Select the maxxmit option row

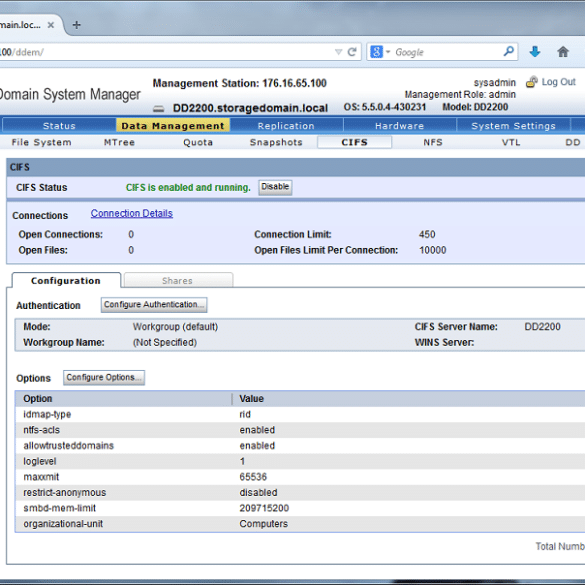point(300,477)
